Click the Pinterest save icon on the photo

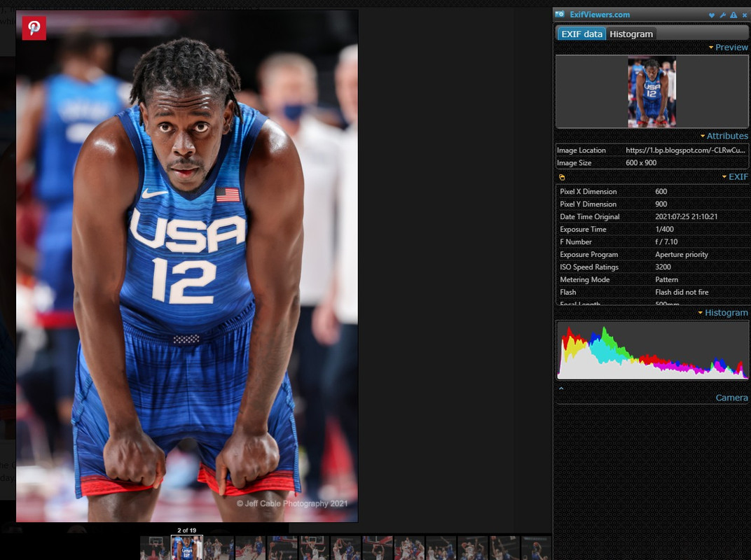click(x=34, y=28)
